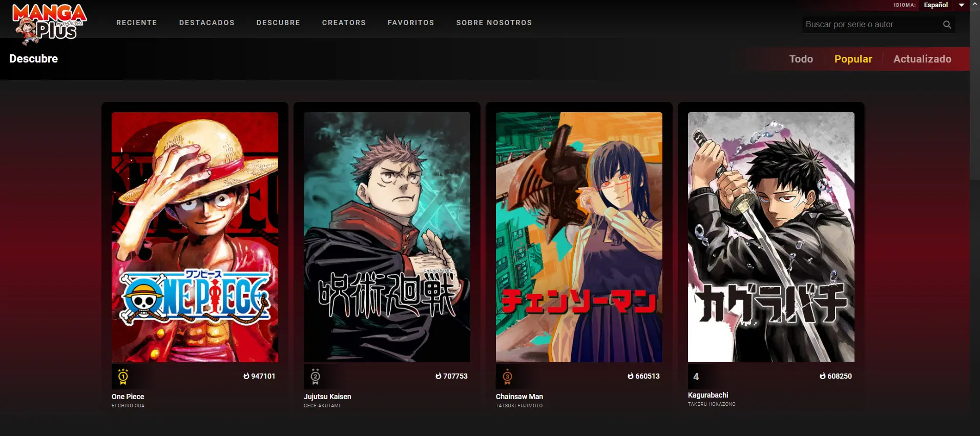Click author name Eiichiro Oda

(x=128, y=406)
